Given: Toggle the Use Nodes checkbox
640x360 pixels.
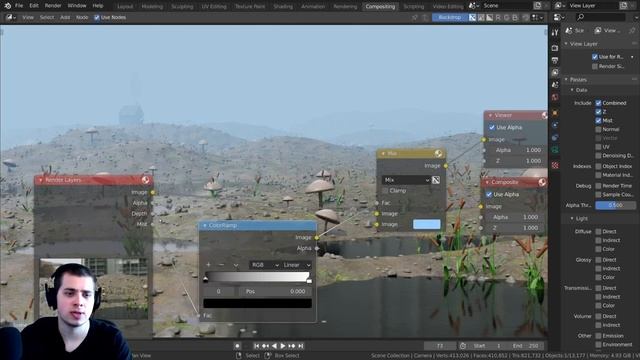Looking at the screenshot, I should click(x=97, y=18).
